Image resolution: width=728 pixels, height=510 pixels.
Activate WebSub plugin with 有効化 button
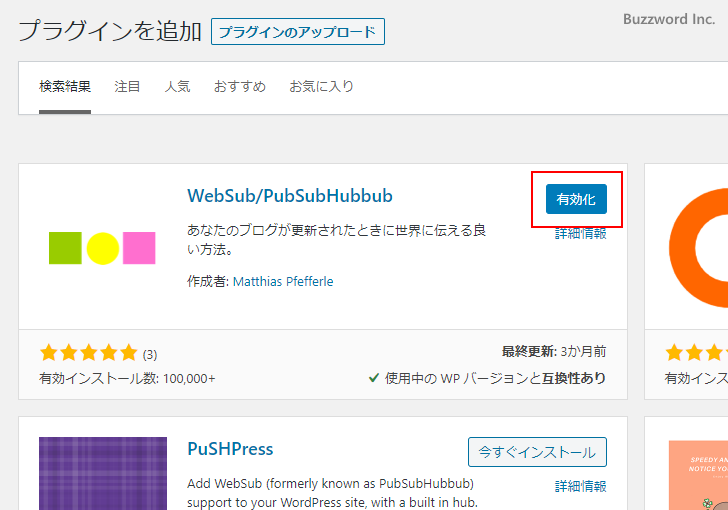(576, 199)
